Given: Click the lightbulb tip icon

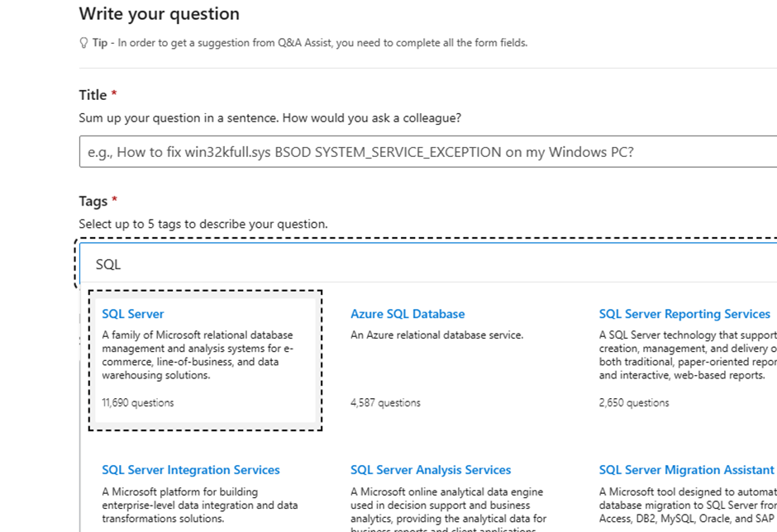Looking at the screenshot, I should click(x=83, y=43).
